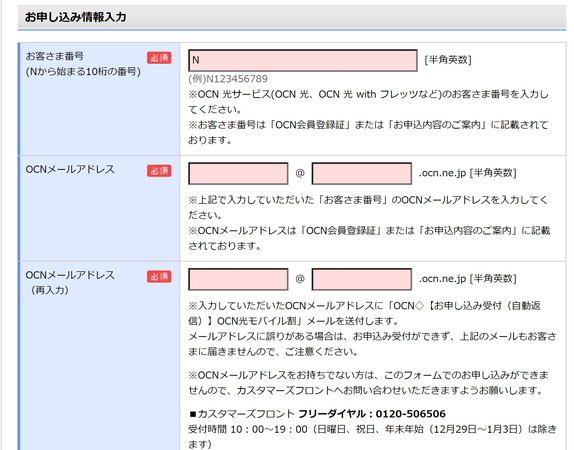The height and width of the screenshot is (450, 574).
Task: Click the お客さま番号 input field
Action: coord(303,60)
